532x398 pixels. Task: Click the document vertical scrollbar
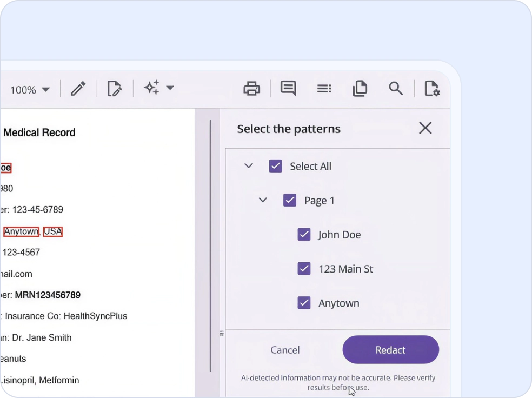[210, 246]
